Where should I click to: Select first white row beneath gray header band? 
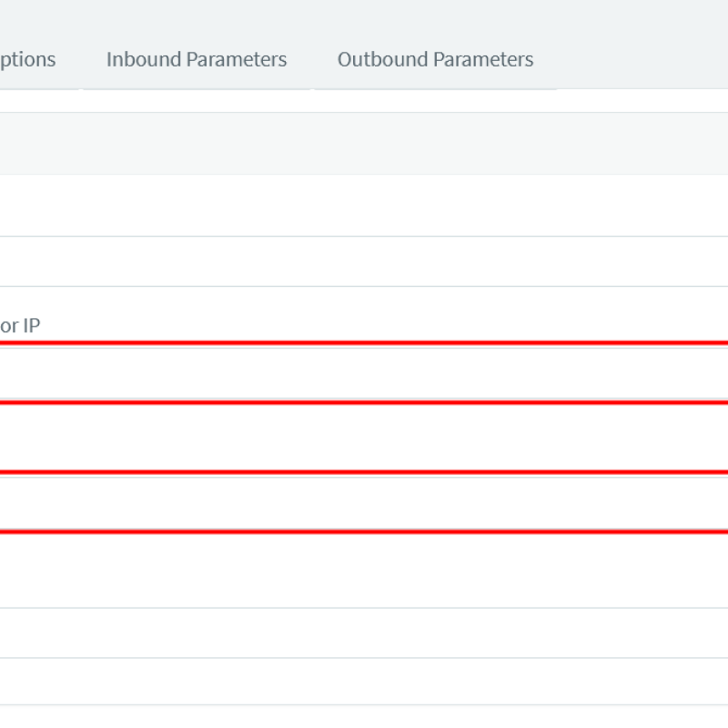pyautogui.click(x=364, y=206)
